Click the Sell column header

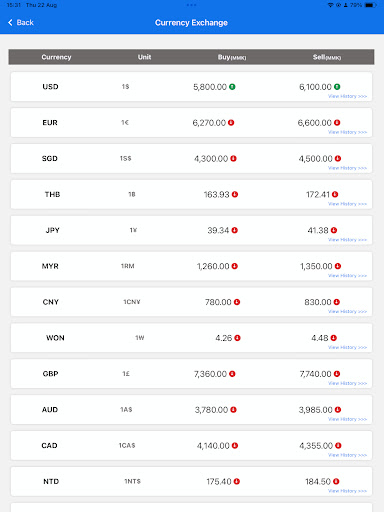[327, 57]
